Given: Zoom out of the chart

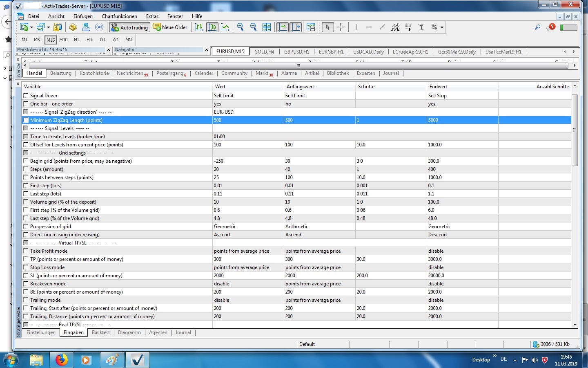Looking at the screenshot, I should coord(253,27).
